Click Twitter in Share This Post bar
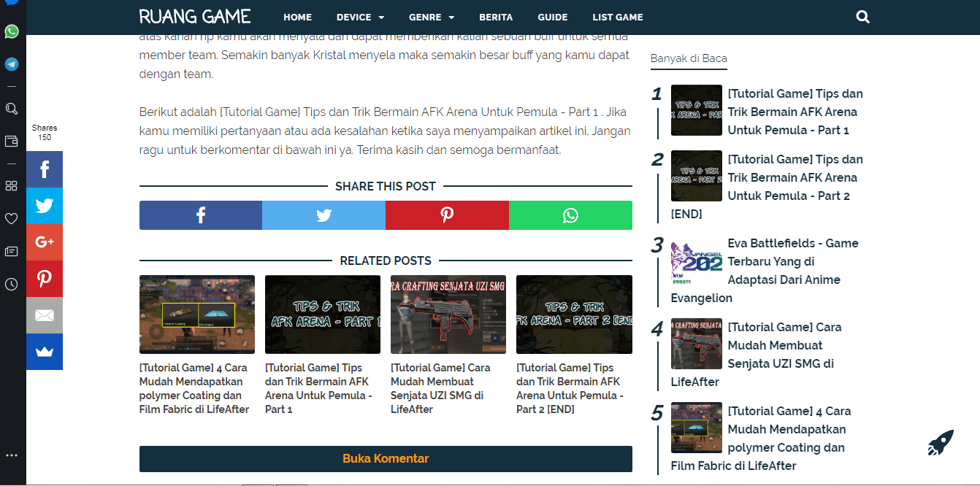Viewport: 980px width, 486px height. pyautogui.click(x=324, y=215)
